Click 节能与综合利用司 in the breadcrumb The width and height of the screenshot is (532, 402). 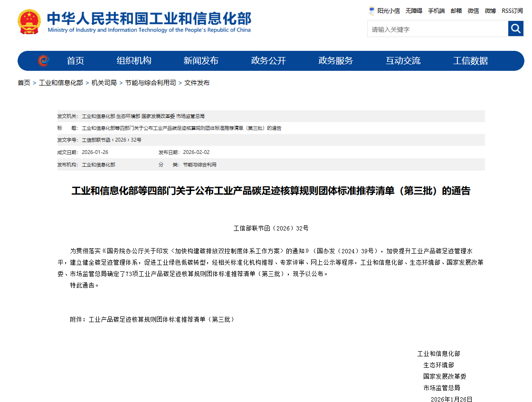point(151,83)
